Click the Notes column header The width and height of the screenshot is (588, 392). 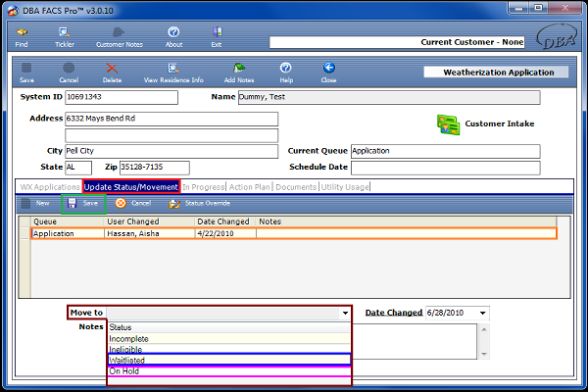(406, 221)
